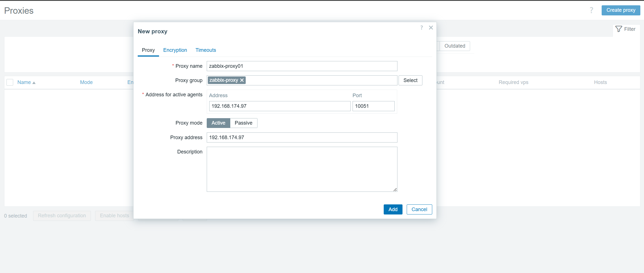Image resolution: width=644 pixels, height=273 pixels.
Task: Click the Filter funnel icon
Action: click(x=618, y=29)
